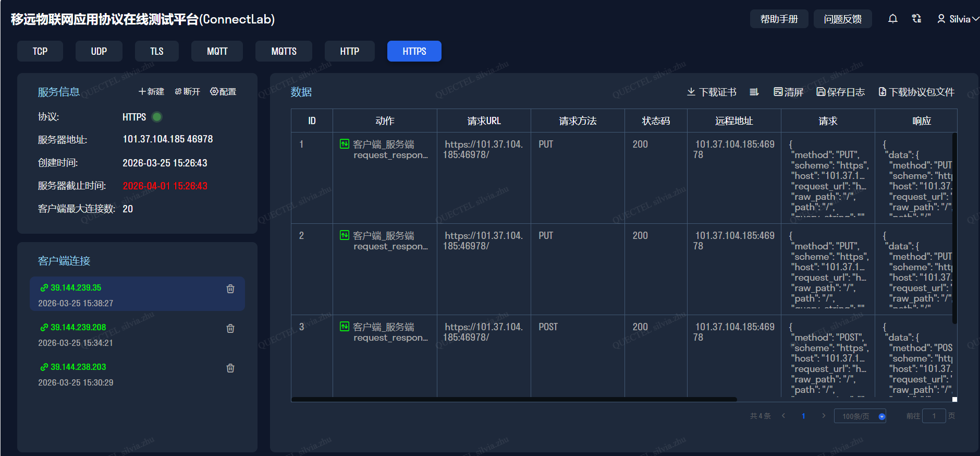Screen dimensions: 980x456
Task: Switch to the TCP protocol tab
Action: (x=40, y=51)
